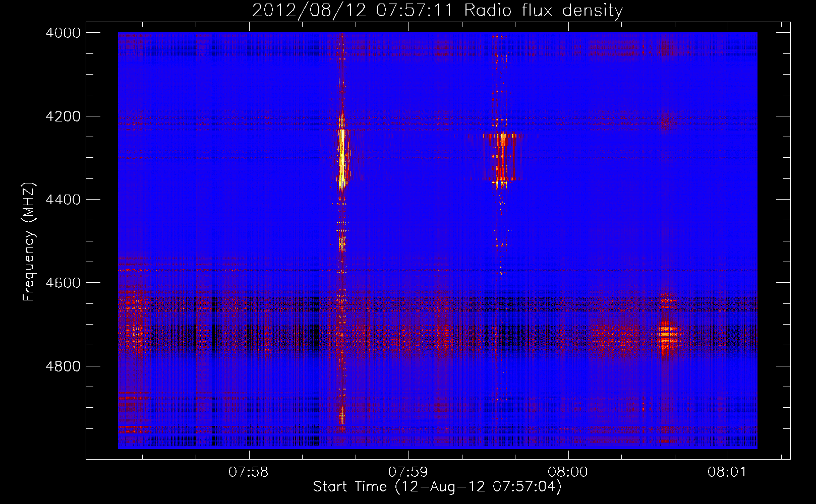The height and width of the screenshot is (504, 816).
Task: Click the bright yellow burst between 4200 and 4400 MHz before 07:59
Action: (342, 158)
